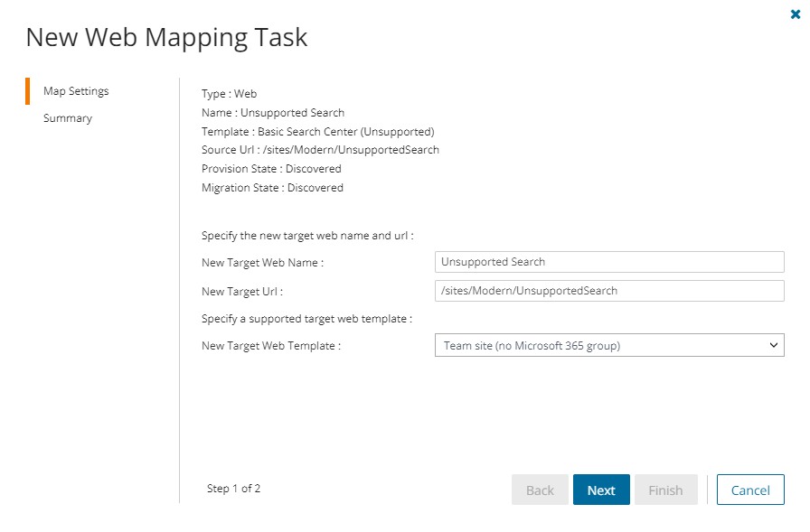This screenshot has width=810, height=532.
Task: Click the Template Basic Search Center line
Action: click(317, 132)
